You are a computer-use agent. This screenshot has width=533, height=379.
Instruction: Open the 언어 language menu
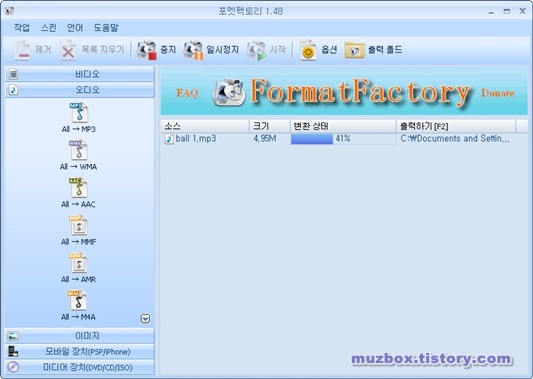point(75,28)
